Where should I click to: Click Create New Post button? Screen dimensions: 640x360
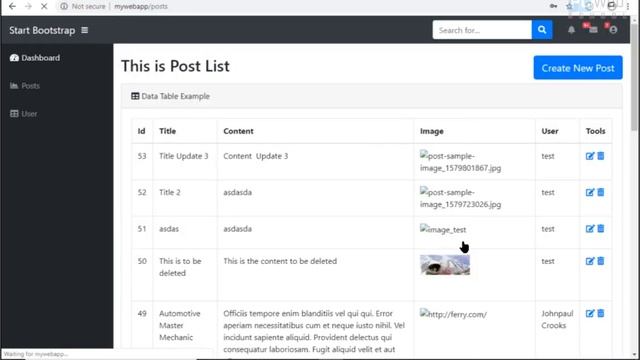tap(578, 68)
